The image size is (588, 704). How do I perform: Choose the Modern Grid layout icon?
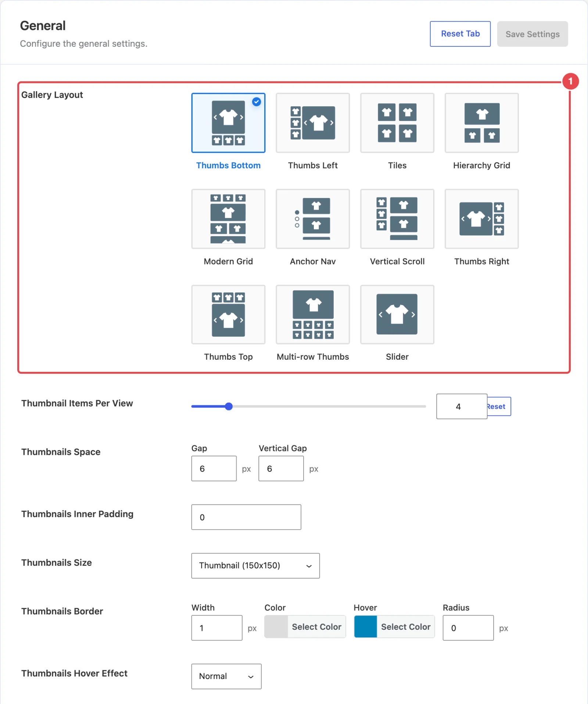[x=228, y=219]
